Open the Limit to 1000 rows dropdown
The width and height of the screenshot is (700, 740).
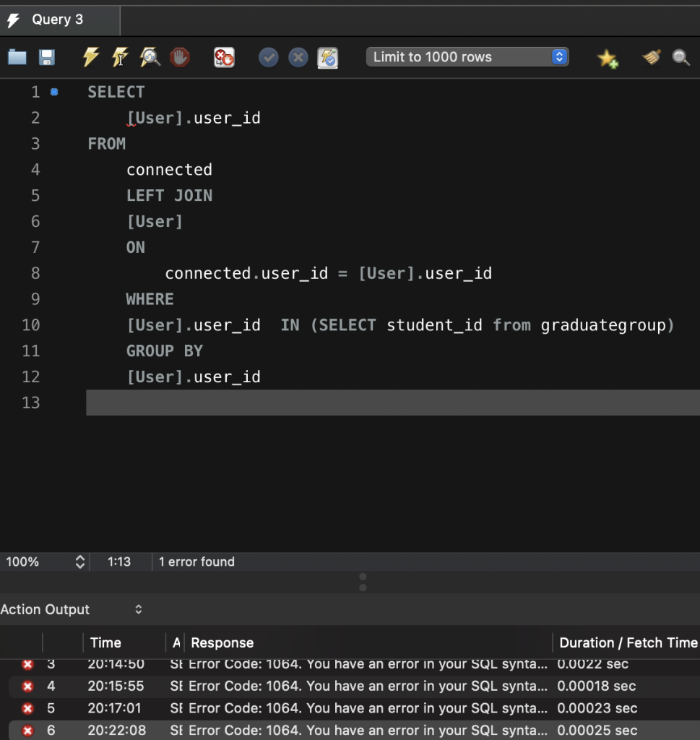point(467,57)
